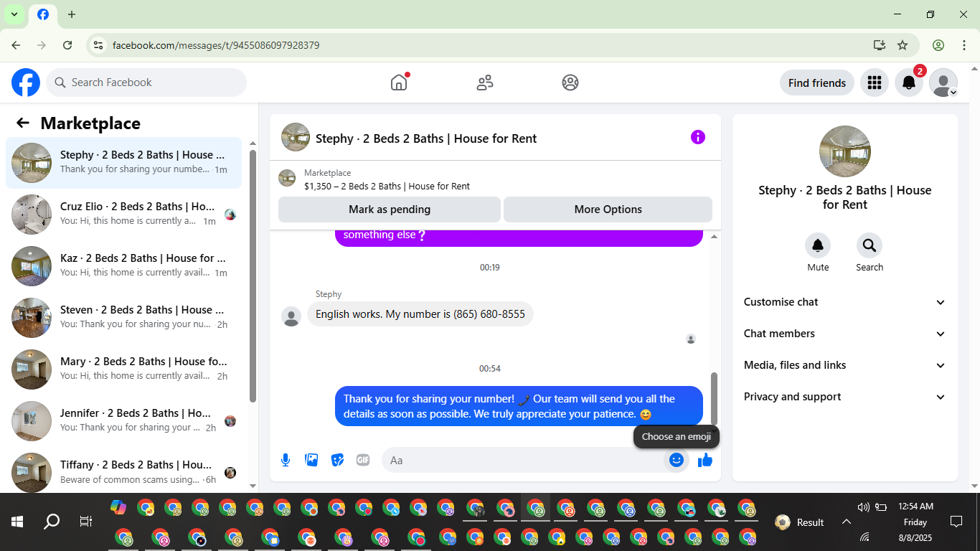Viewport: 980px width, 551px height.
Task: Open Windows taskbar search
Action: pyautogui.click(x=52, y=522)
